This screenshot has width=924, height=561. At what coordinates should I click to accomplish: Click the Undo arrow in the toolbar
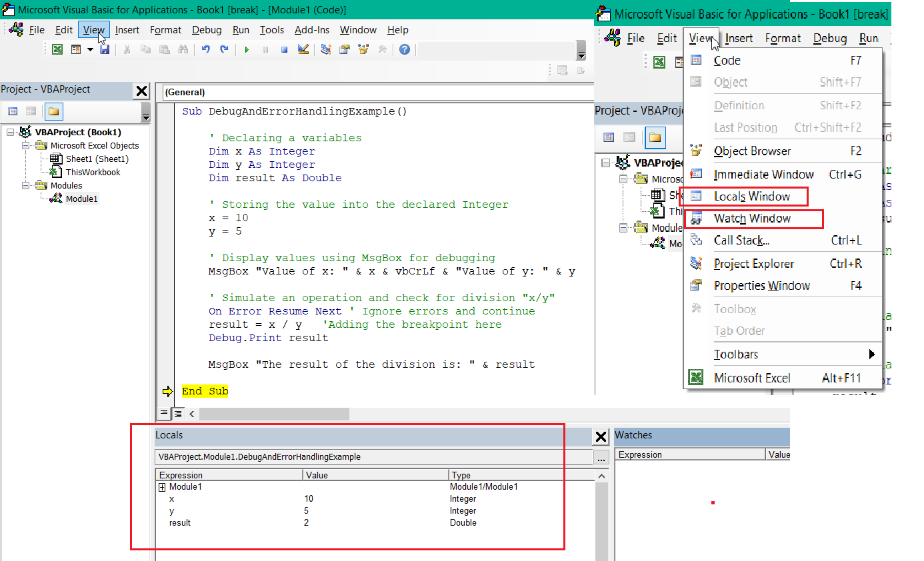click(x=206, y=49)
